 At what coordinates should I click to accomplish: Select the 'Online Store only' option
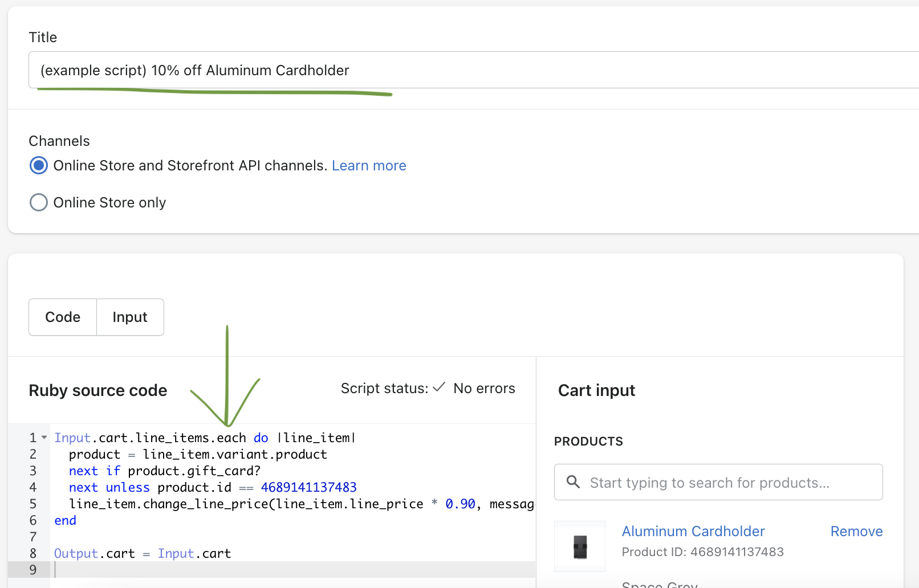(38, 202)
